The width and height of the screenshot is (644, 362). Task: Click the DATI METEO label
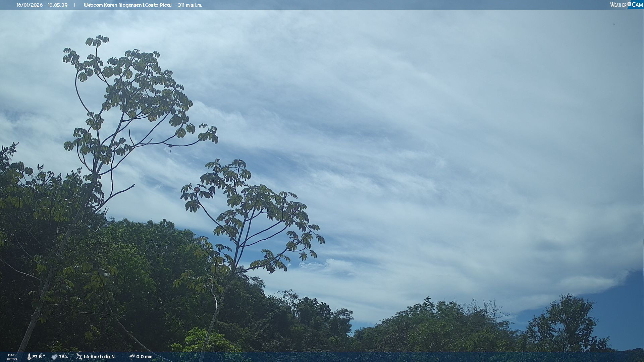(x=12, y=357)
